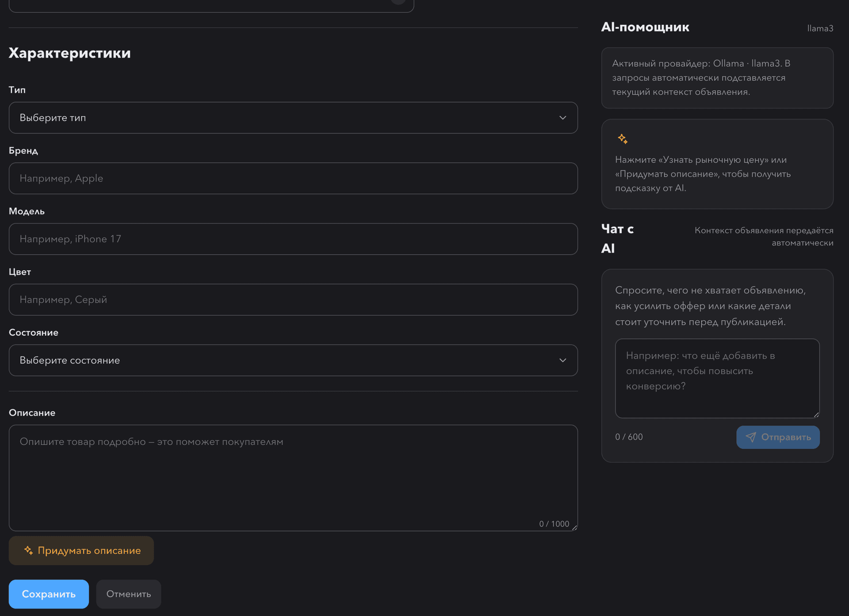Save the listing with Сохранить
The image size is (849, 616).
click(49, 594)
